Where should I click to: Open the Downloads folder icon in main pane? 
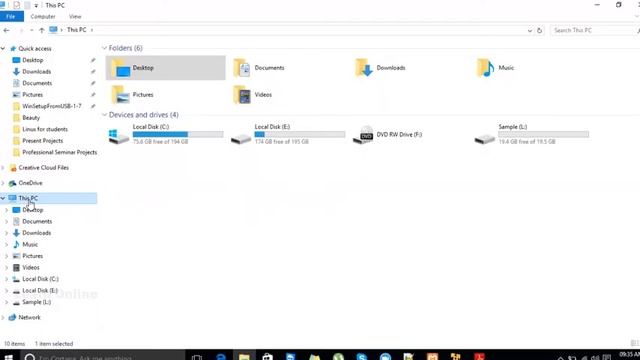point(364,68)
